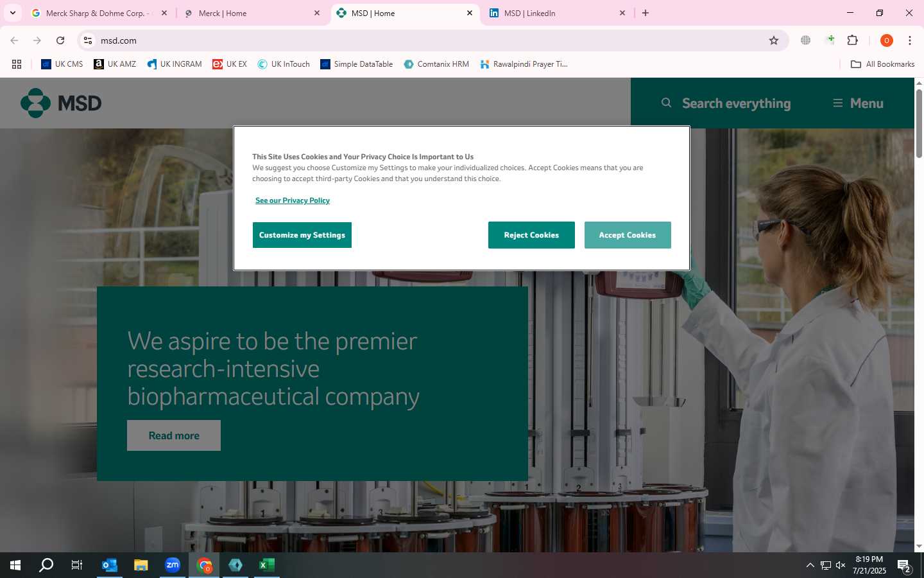Click the network icon in system tray

point(826,565)
